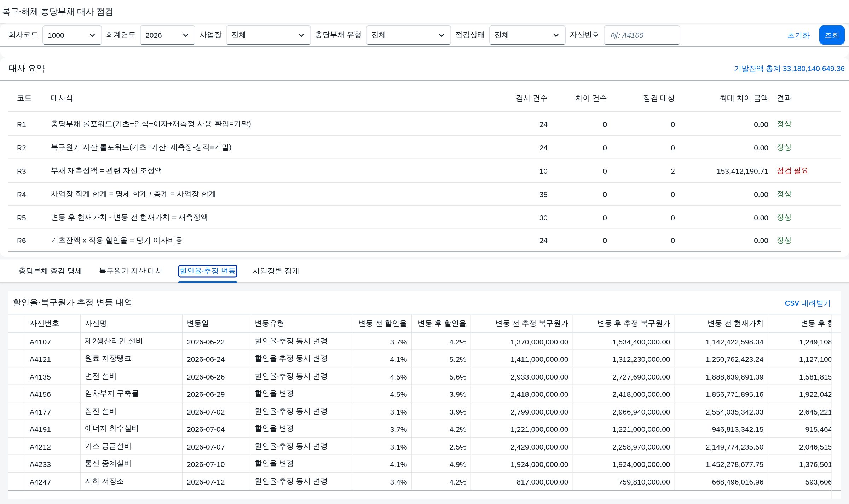Click 할인율 변경 type in A4233 row

pos(274,464)
